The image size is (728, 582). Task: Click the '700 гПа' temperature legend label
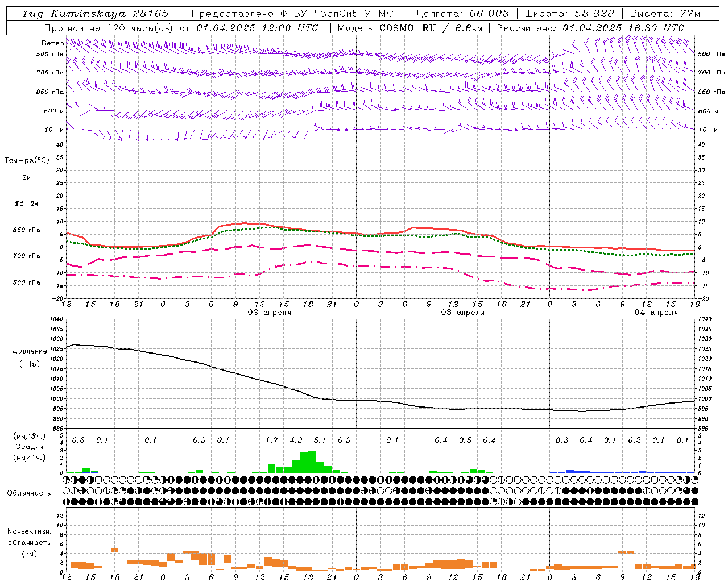[26, 256]
